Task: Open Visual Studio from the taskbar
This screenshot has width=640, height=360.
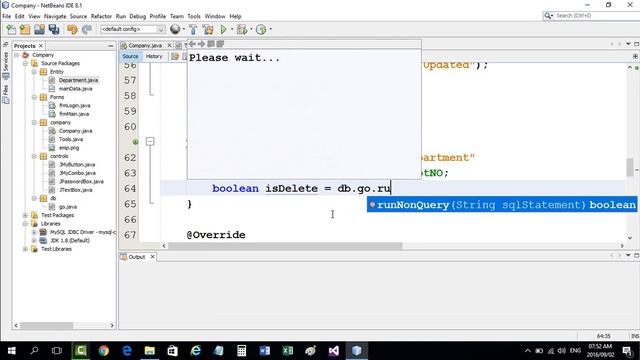Action: point(333,351)
